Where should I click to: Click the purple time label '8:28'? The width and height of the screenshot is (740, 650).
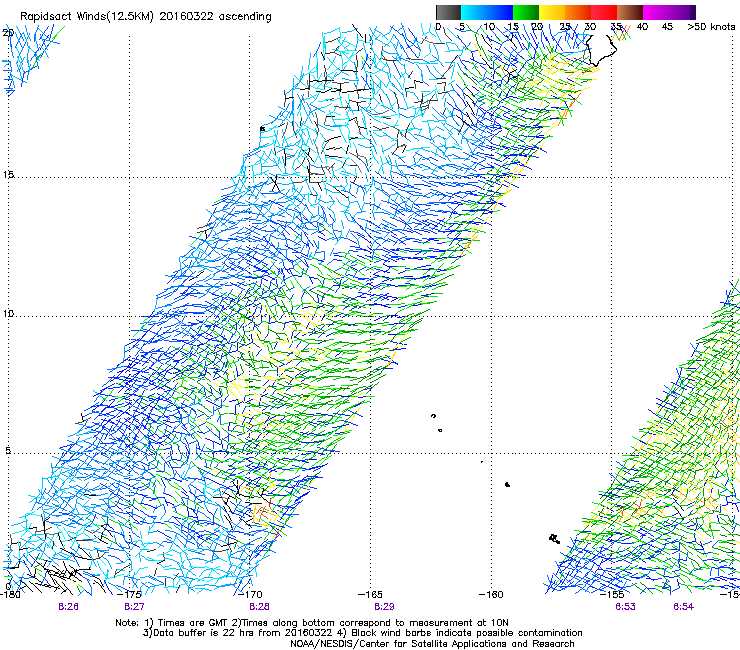[x=260, y=607]
